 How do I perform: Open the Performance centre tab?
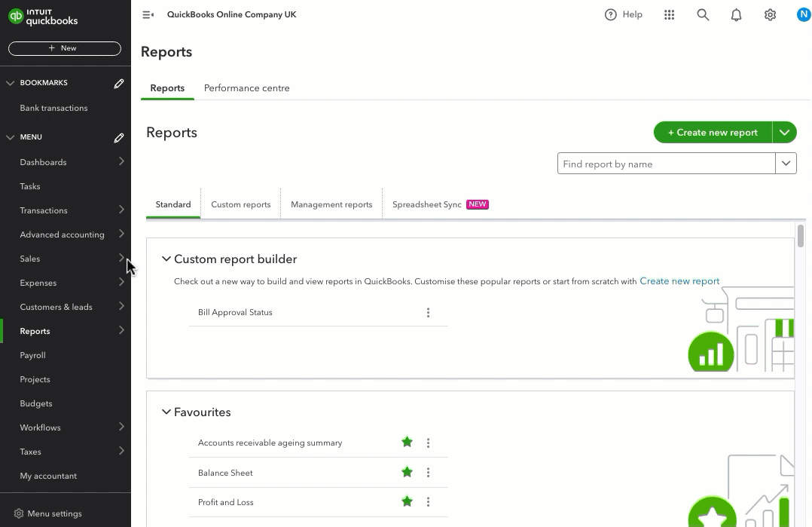(246, 88)
